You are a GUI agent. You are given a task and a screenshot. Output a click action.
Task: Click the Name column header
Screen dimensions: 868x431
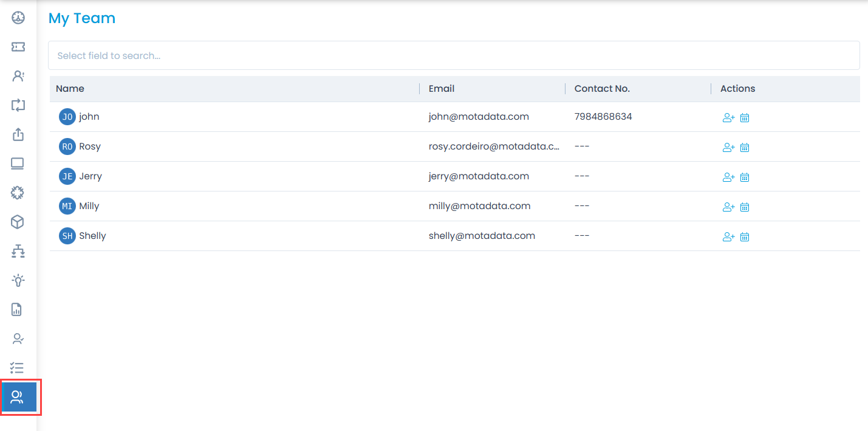point(70,89)
